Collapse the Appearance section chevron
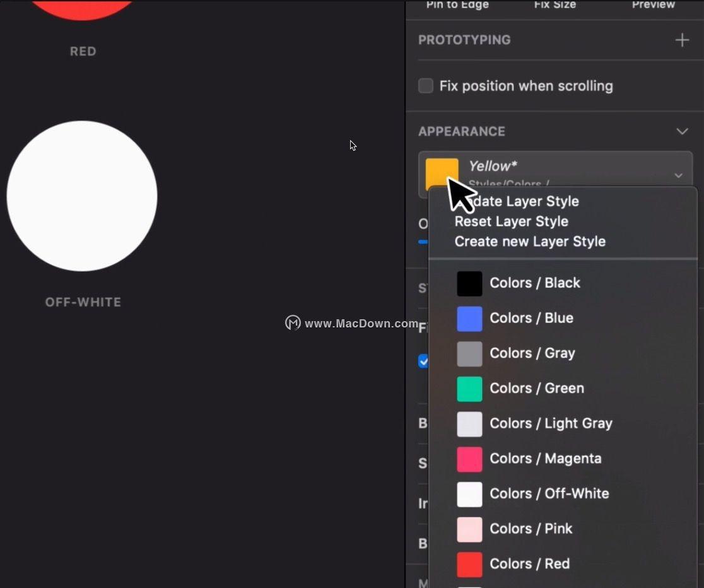Viewport: 704px width, 588px height. pos(682,131)
